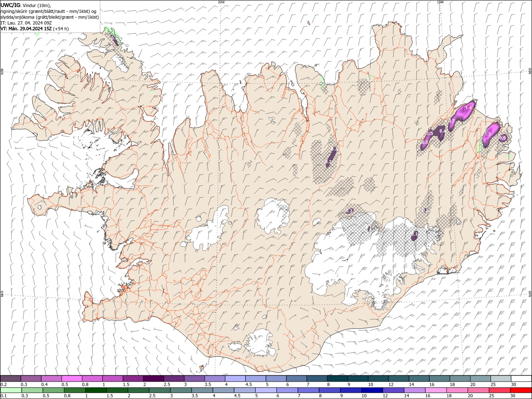
Task: Select the darkest green 1 swatch in the lower scale
Action: [96, 390]
